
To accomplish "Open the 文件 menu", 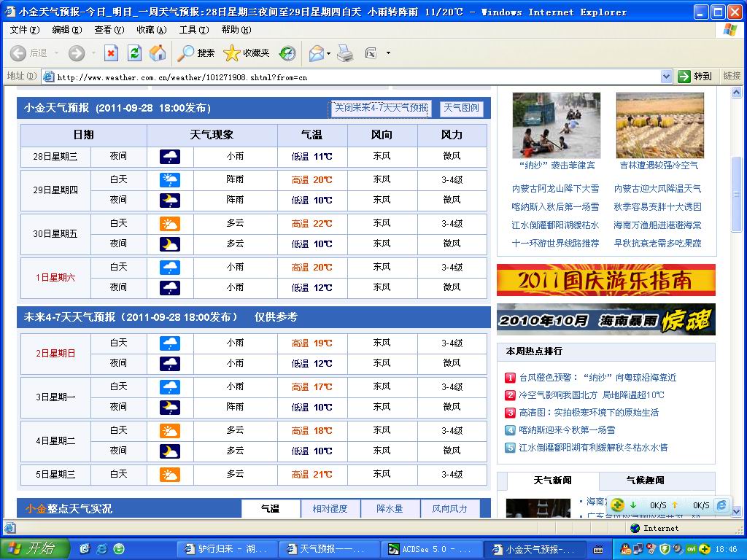I will click(x=25, y=29).
